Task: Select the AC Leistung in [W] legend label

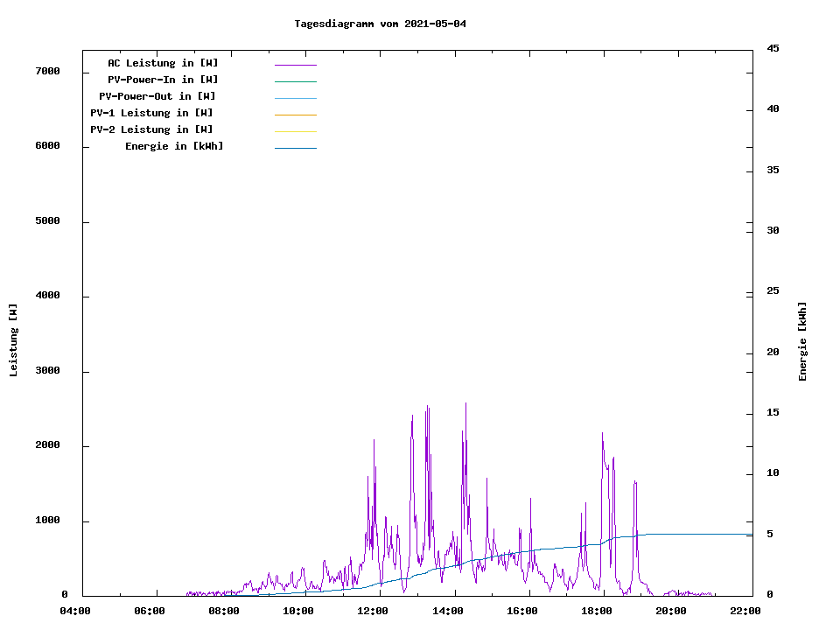Action: click(163, 63)
